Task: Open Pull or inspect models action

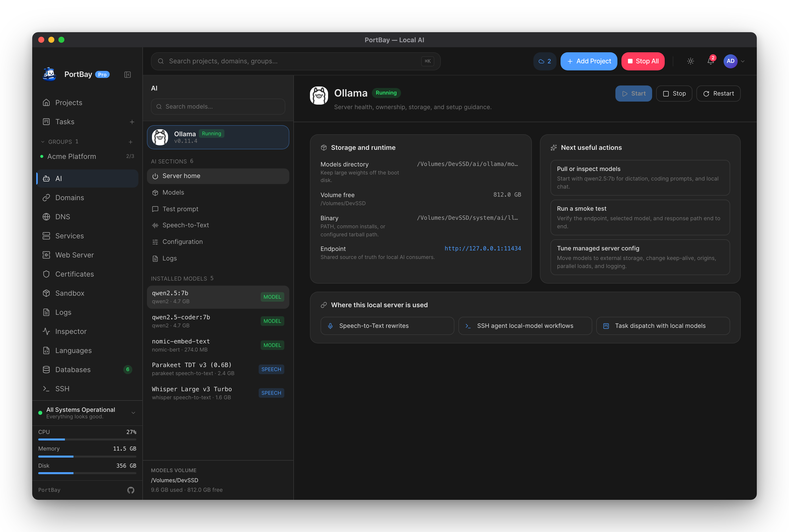Action: point(640,178)
